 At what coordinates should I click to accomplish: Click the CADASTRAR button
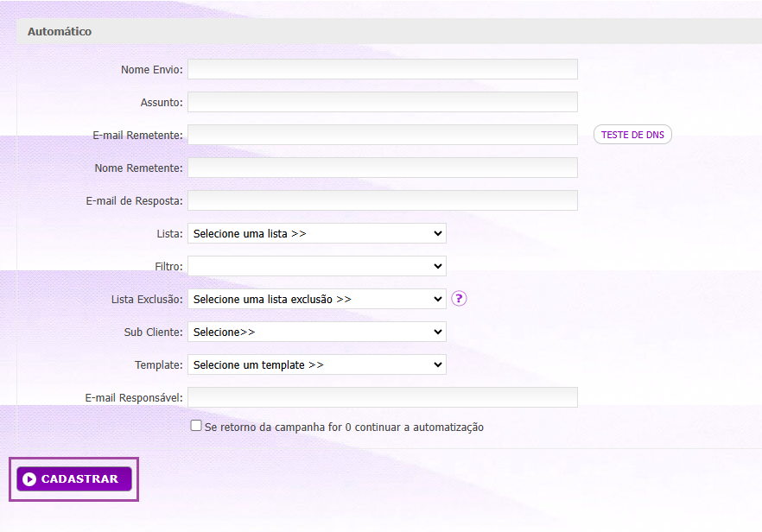click(74, 479)
